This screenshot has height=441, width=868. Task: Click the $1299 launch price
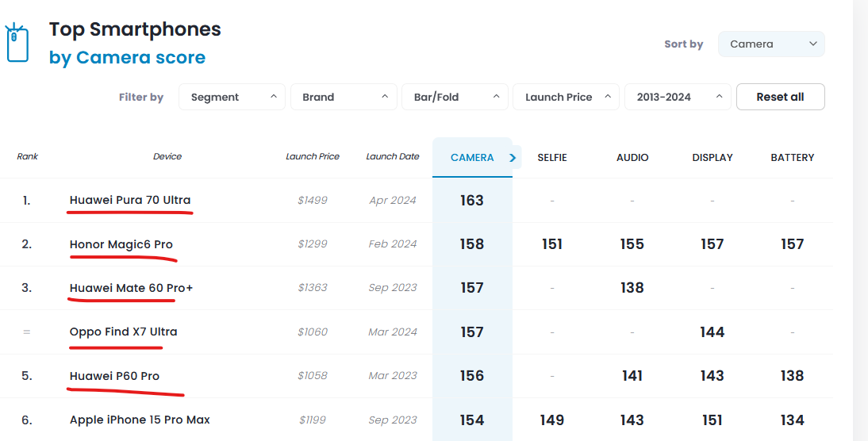313,244
